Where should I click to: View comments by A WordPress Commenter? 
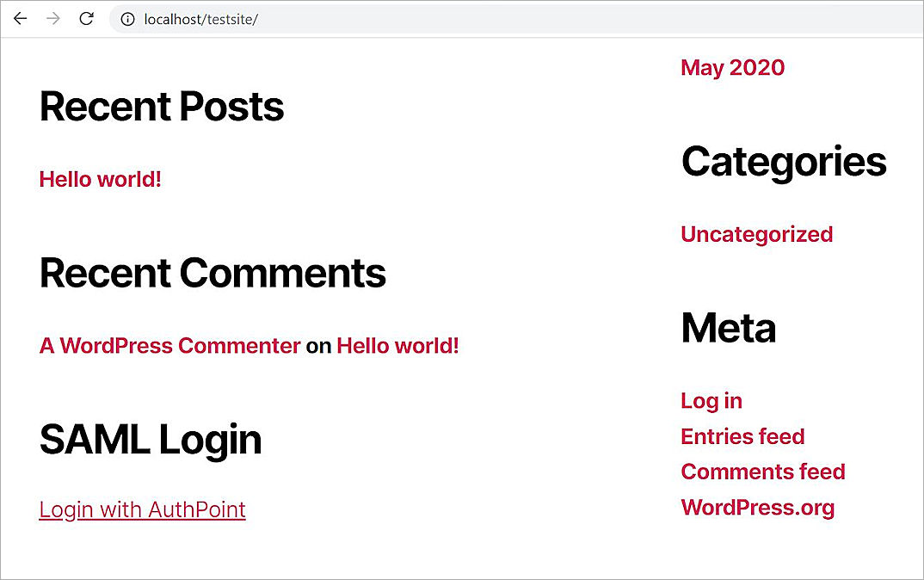click(x=169, y=345)
